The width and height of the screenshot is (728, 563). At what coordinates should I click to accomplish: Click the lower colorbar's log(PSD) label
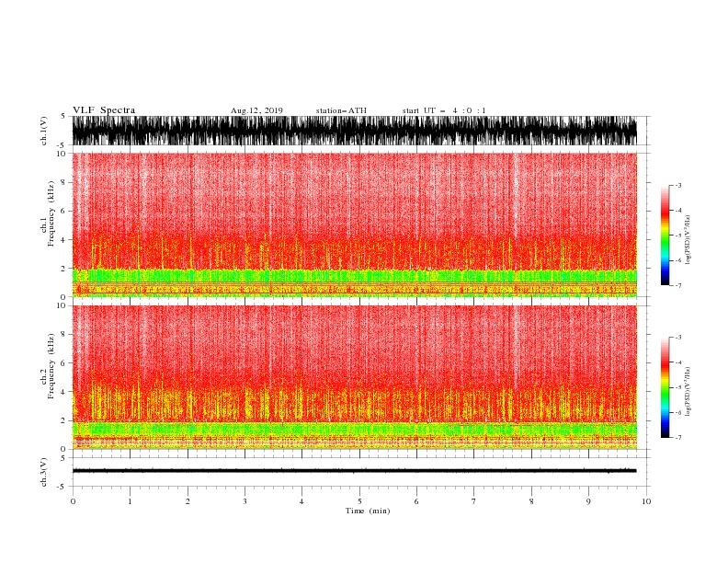pos(688,392)
